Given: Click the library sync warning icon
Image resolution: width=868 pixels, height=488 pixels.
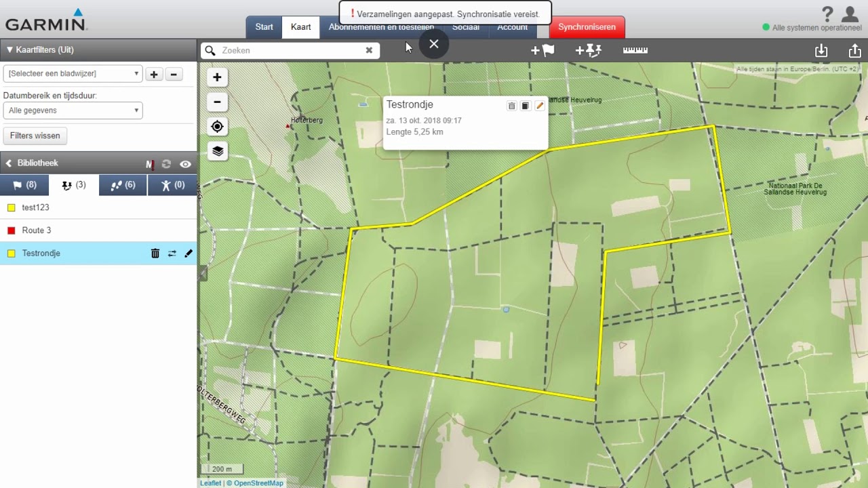Looking at the screenshot, I should click(150, 164).
